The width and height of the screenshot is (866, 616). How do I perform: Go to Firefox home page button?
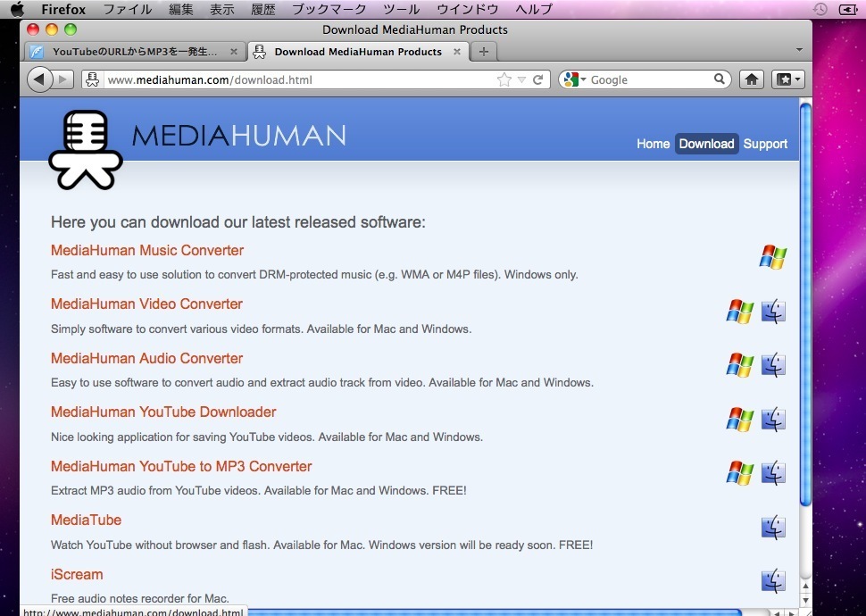[752, 79]
